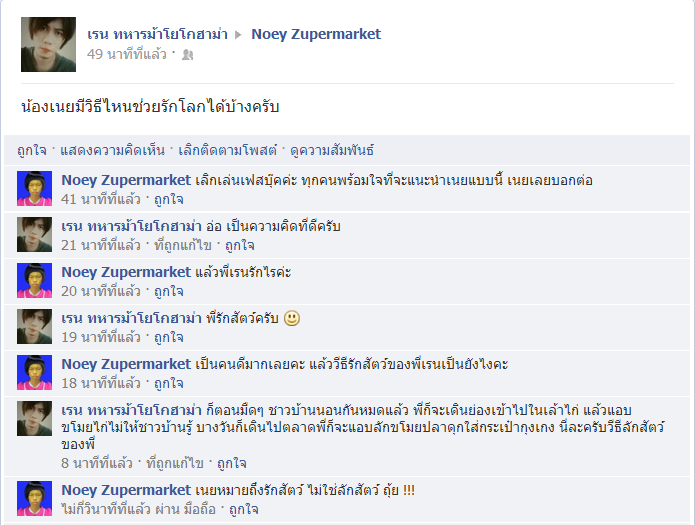
Task: Open avatar next to อ่อ เป็นความคิดที่ดีครับ comment
Action: 35,235
